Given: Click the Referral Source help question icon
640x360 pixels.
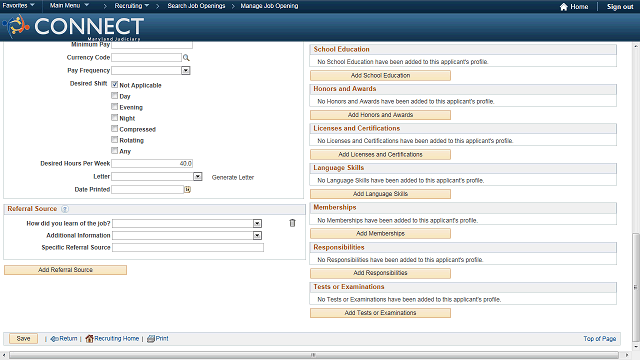Looking at the screenshot, I should coord(65,209).
